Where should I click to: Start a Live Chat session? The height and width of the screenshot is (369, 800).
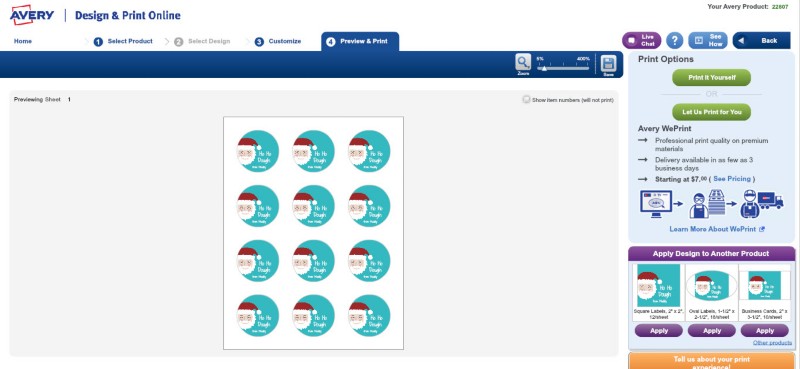click(x=641, y=40)
